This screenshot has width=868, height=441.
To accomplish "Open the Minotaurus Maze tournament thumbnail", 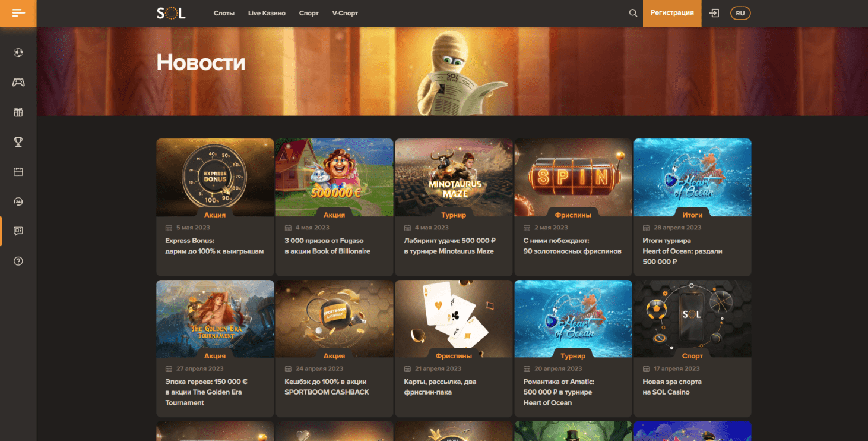I will click(x=454, y=178).
